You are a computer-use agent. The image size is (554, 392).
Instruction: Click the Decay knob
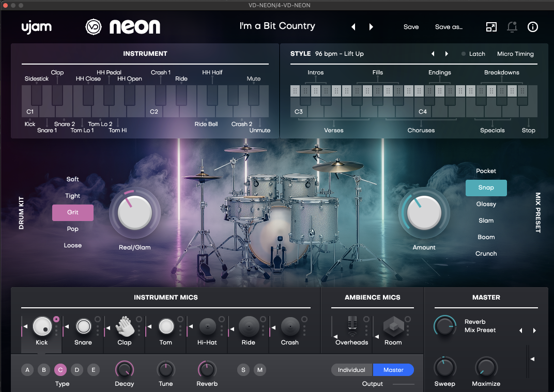(x=125, y=369)
